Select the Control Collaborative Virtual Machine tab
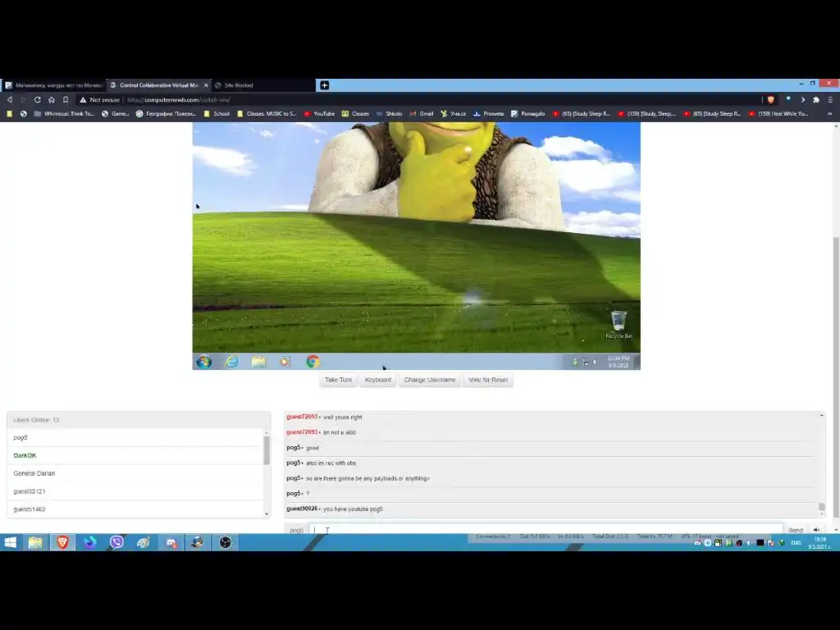Viewport: 840px width, 630px height. 155,85
